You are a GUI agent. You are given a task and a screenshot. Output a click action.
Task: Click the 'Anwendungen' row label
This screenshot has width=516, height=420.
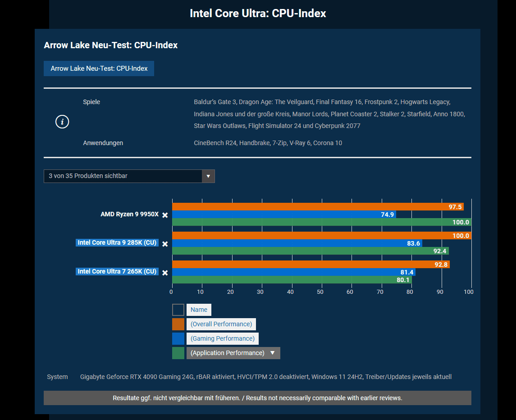point(103,143)
